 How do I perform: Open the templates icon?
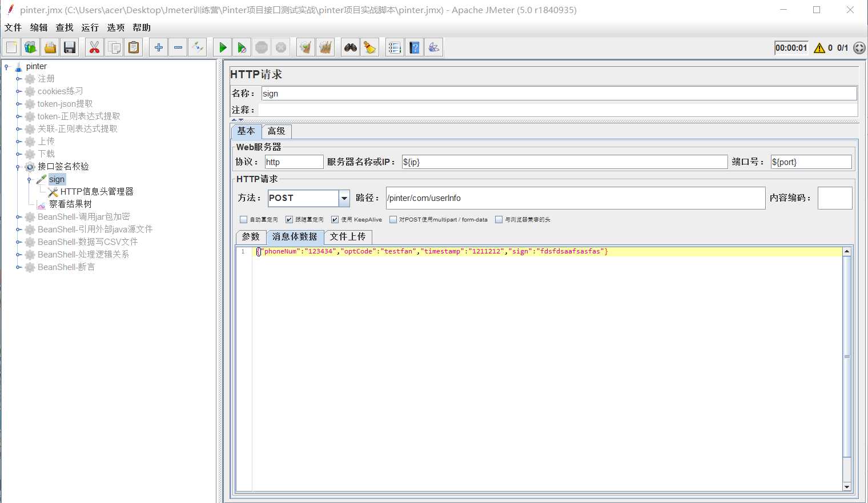pos(31,47)
